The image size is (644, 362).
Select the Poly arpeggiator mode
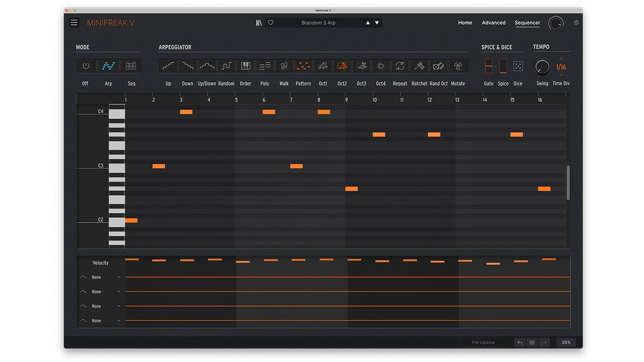coord(265,66)
